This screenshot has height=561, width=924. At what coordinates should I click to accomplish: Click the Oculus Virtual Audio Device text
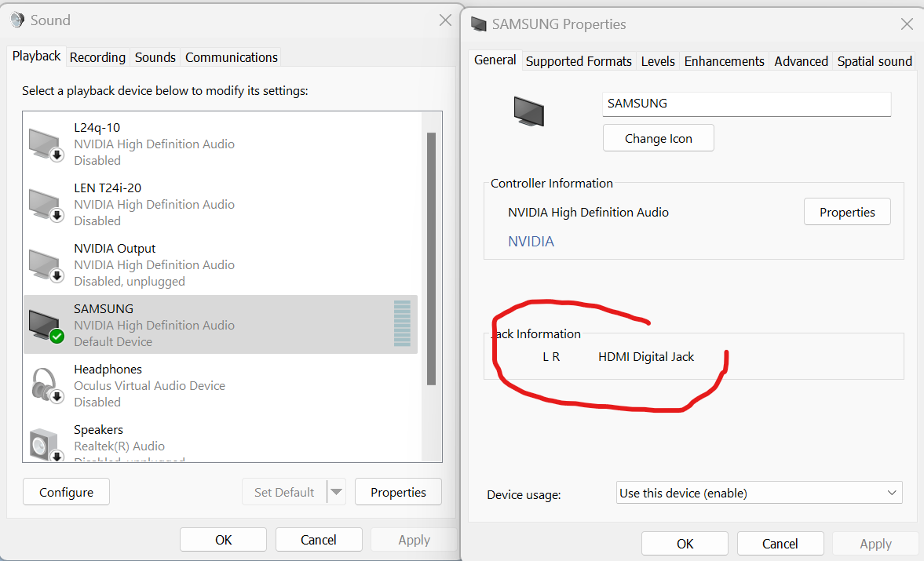(149, 385)
